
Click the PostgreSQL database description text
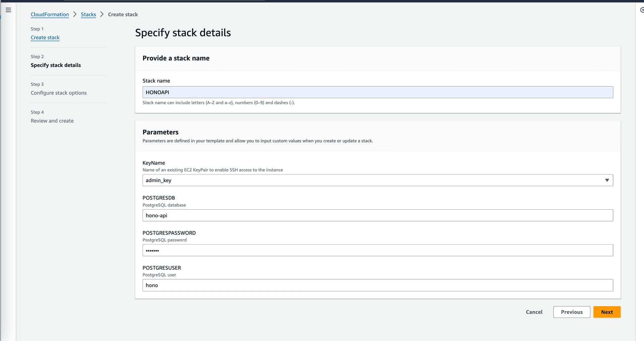click(x=164, y=205)
